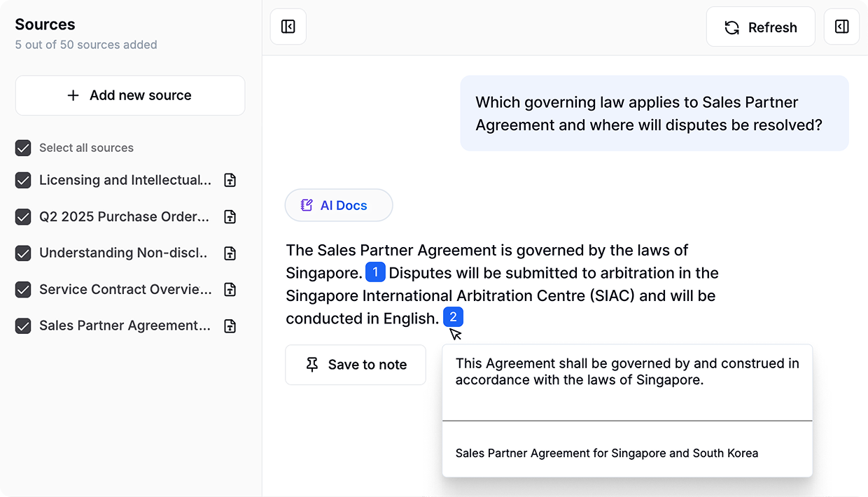Deselect Understanding Non-disclosure source checkbox

(x=23, y=253)
